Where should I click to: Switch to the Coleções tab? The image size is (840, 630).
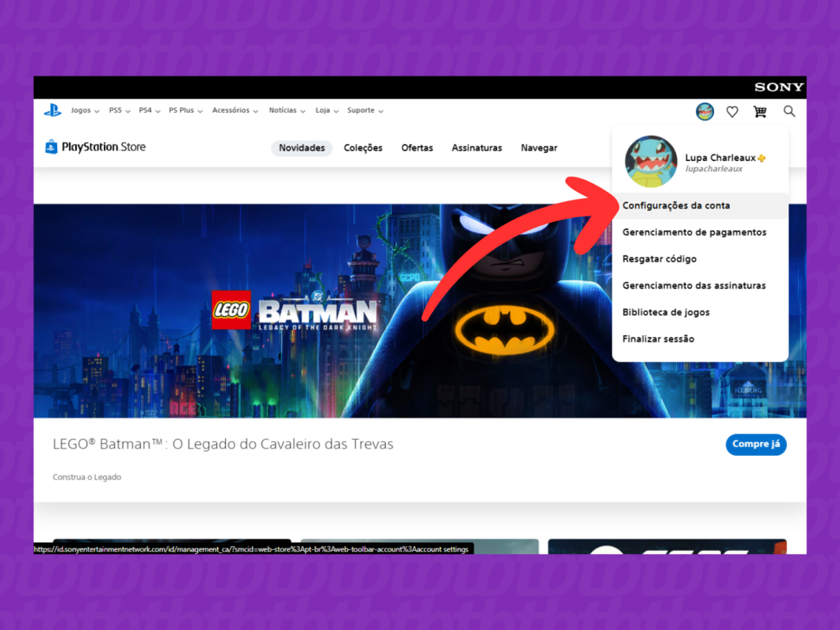coord(363,148)
